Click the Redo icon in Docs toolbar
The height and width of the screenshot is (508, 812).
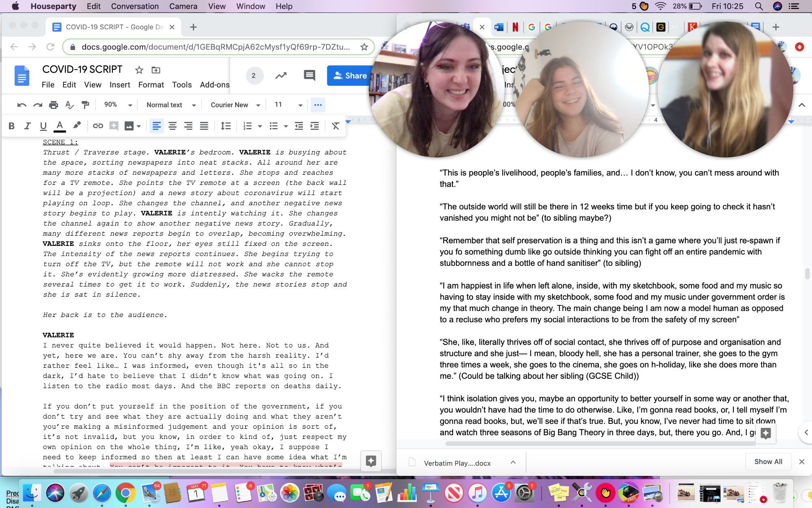pyautogui.click(x=38, y=105)
